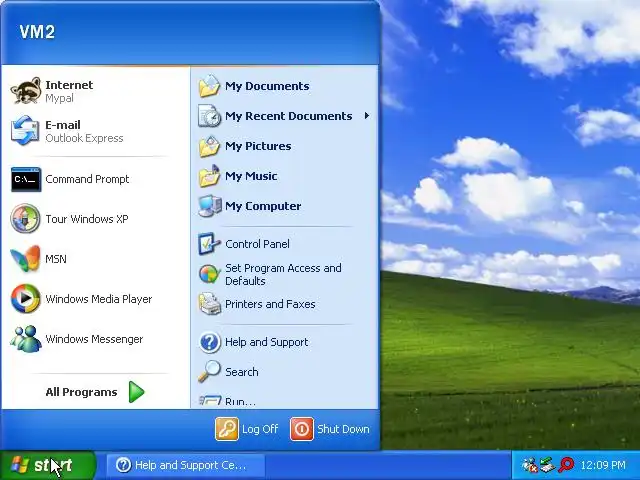Click the Printers and Faxes label
640x480 pixels.
(270, 304)
